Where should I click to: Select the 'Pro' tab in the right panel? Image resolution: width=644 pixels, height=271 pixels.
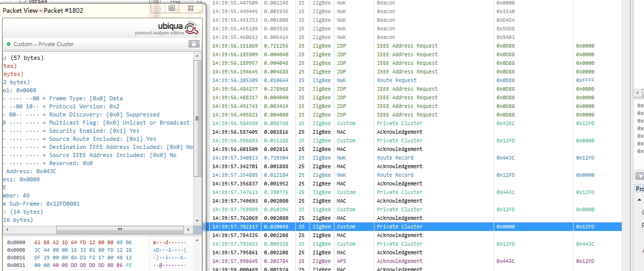point(639,189)
